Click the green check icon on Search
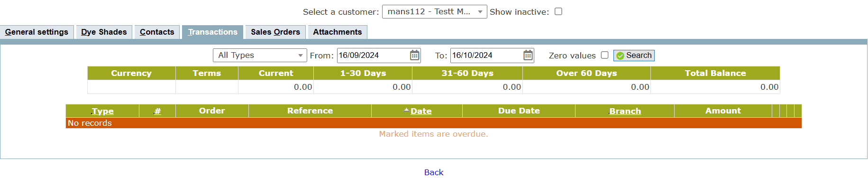Screen dimensions: 868x178 pyautogui.click(x=620, y=56)
